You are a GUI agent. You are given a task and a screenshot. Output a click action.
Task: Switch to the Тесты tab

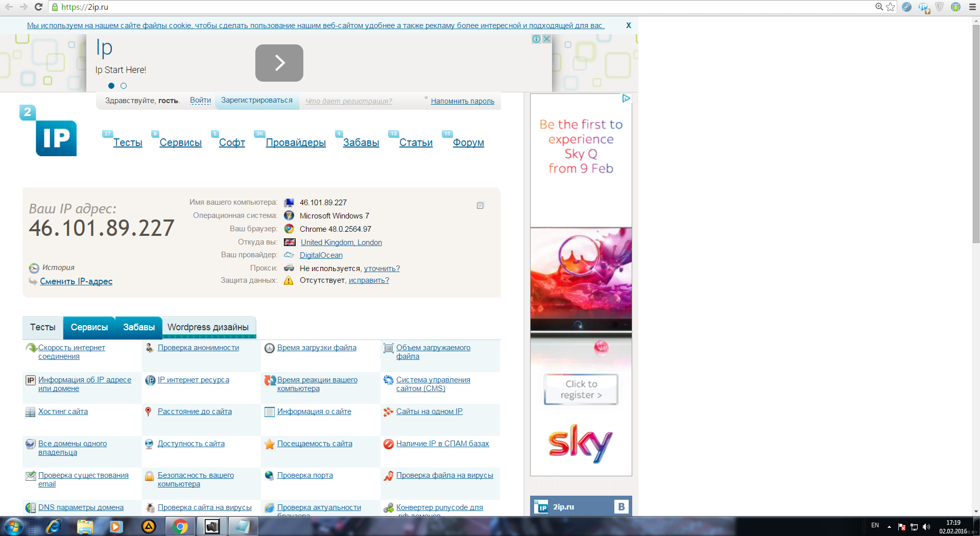(43, 328)
